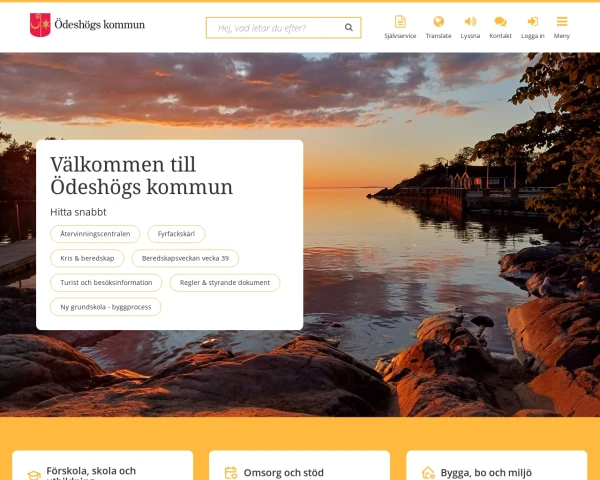Click the search magnifying glass icon
600x480 pixels.
point(349,28)
